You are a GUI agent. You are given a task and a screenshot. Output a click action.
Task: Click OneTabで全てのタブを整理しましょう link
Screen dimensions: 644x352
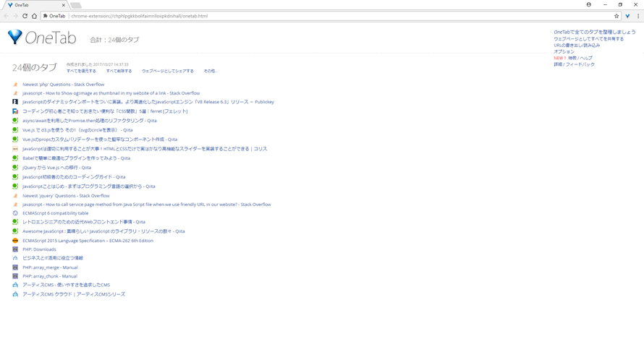[x=594, y=32]
